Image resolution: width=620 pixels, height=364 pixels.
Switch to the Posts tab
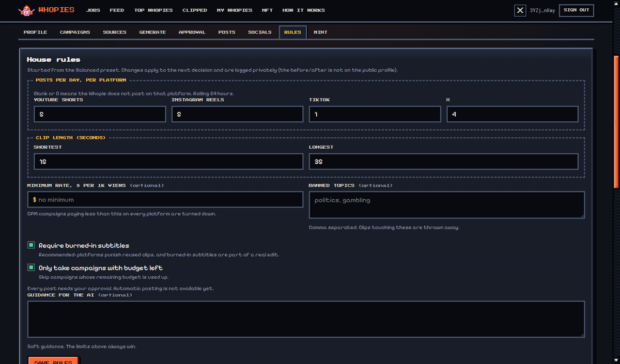coord(227,32)
